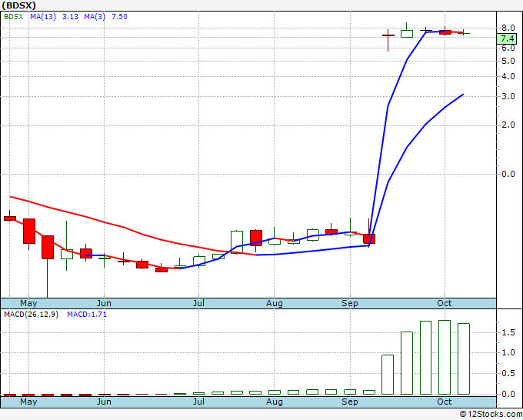
Task: Select the MA(3) legend label
Action: point(95,17)
